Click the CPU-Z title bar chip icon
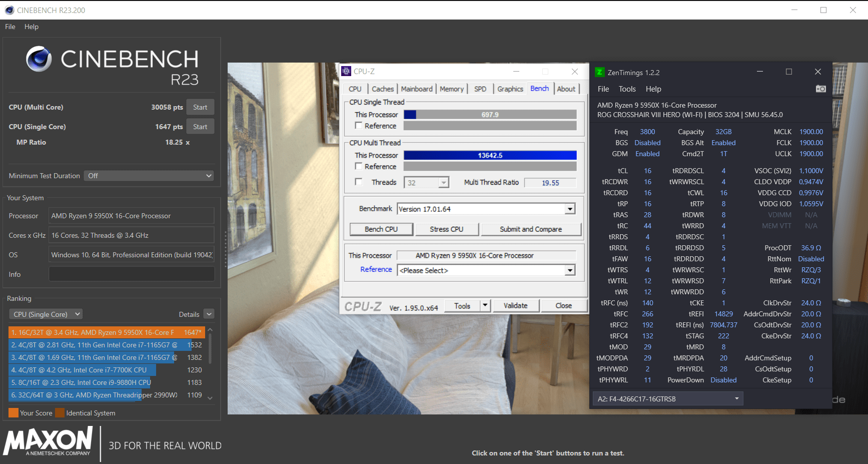Screen dimensions: 868x464 (346, 72)
